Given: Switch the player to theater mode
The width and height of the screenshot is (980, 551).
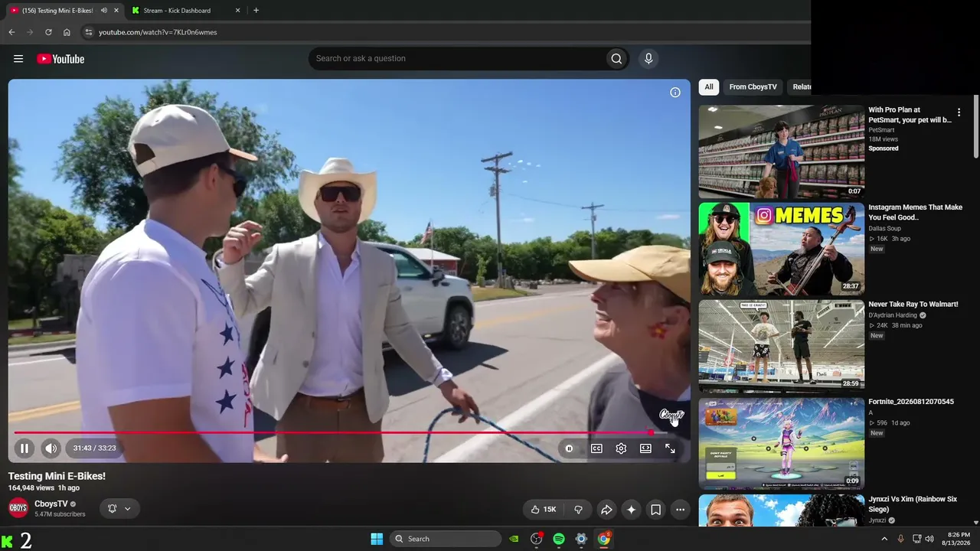Looking at the screenshot, I should [x=645, y=448].
